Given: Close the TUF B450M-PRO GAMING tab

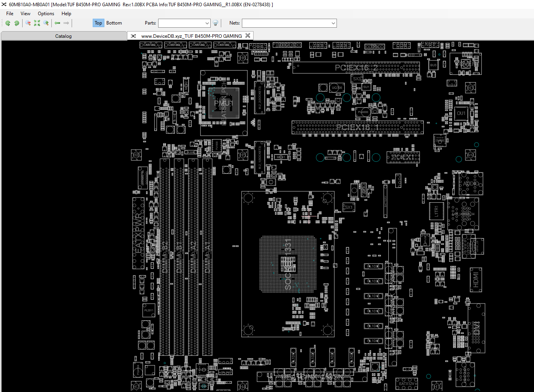Looking at the screenshot, I should pos(248,35).
